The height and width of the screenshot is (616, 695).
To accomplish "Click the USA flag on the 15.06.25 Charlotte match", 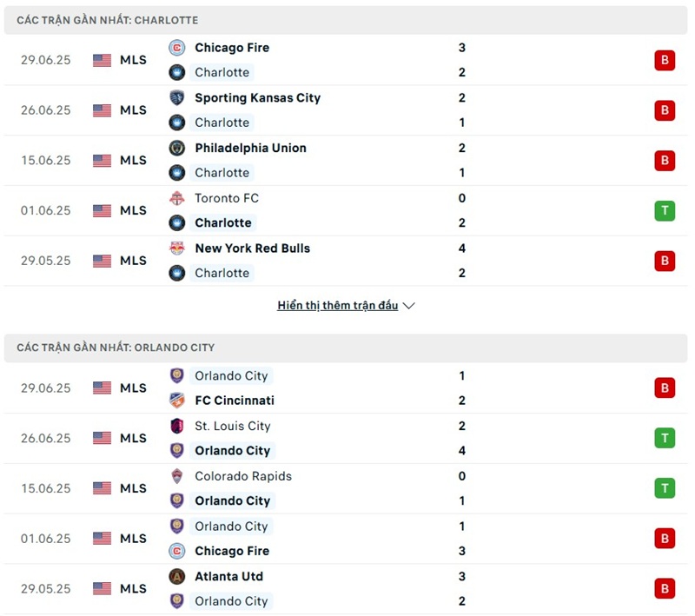I will (x=102, y=161).
